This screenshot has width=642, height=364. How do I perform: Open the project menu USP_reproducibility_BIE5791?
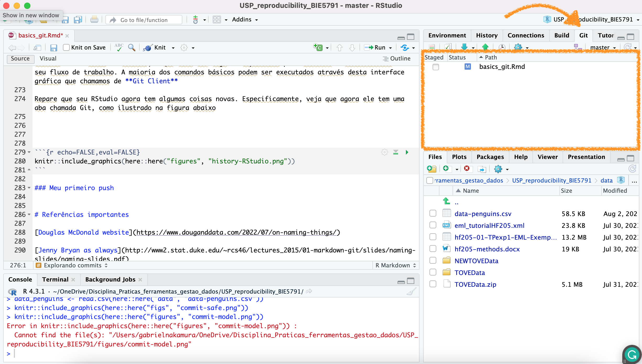[x=591, y=20]
